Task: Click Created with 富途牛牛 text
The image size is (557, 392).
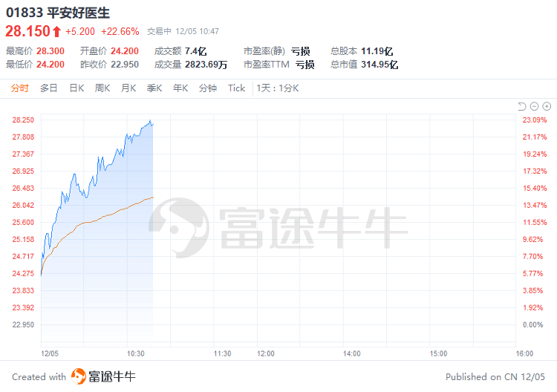Action: tap(74, 376)
